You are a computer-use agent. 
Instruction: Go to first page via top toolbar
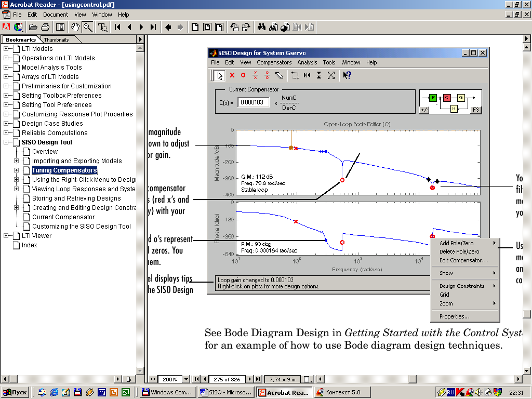[x=117, y=27]
